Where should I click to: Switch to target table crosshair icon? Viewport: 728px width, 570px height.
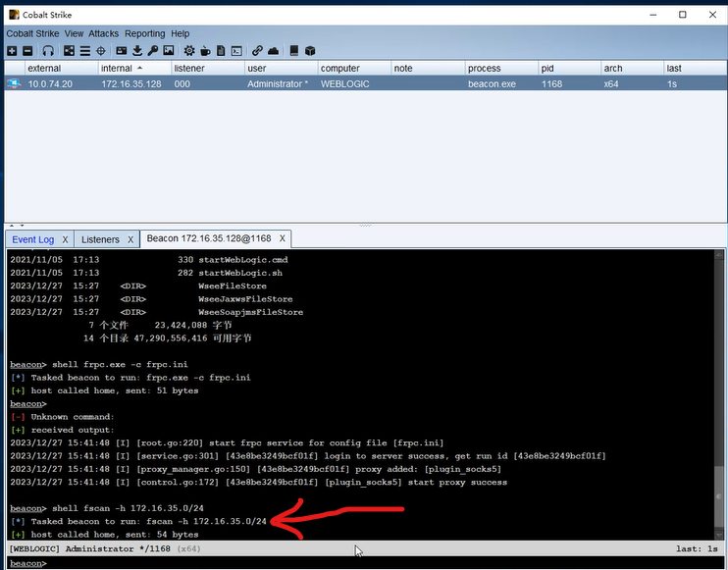(x=101, y=51)
